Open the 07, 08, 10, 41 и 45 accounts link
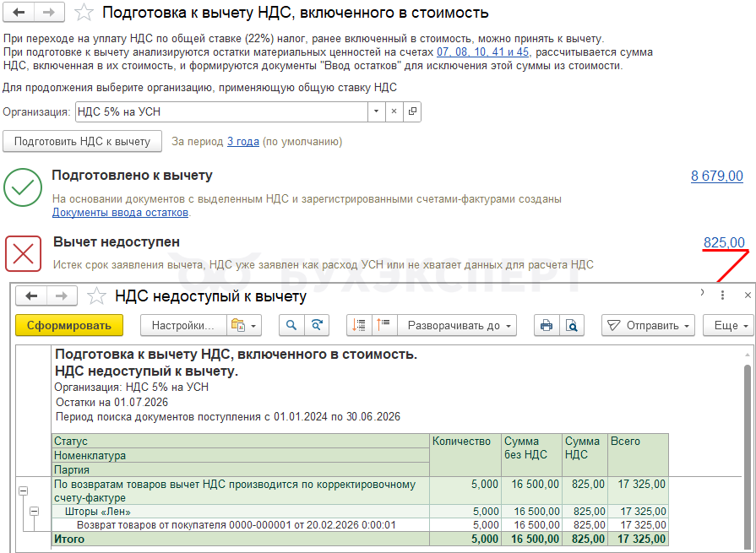 point(482,52)
